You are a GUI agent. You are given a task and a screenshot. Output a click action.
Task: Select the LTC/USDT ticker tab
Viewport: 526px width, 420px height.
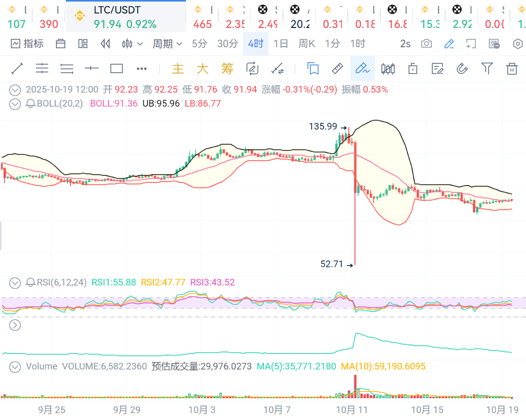126,17
